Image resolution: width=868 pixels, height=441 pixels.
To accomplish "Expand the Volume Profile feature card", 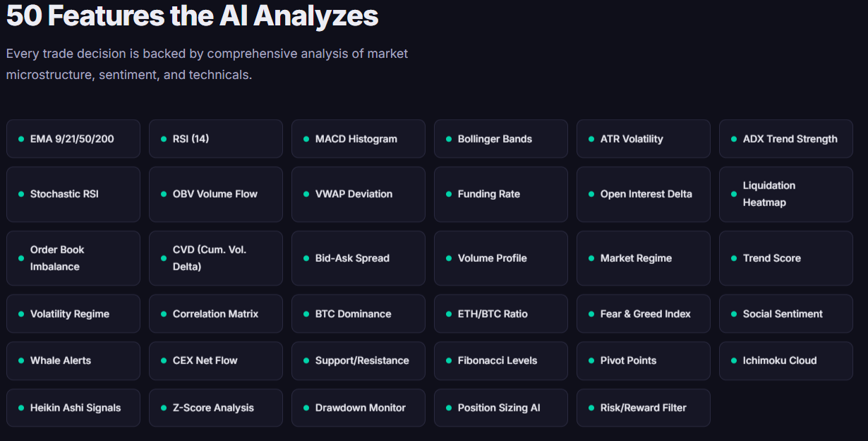I will 500,258.
